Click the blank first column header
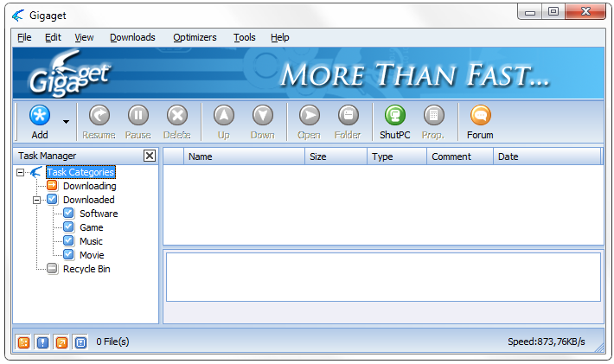The width and height of the screenshot is (614, 364). point(174,156)
